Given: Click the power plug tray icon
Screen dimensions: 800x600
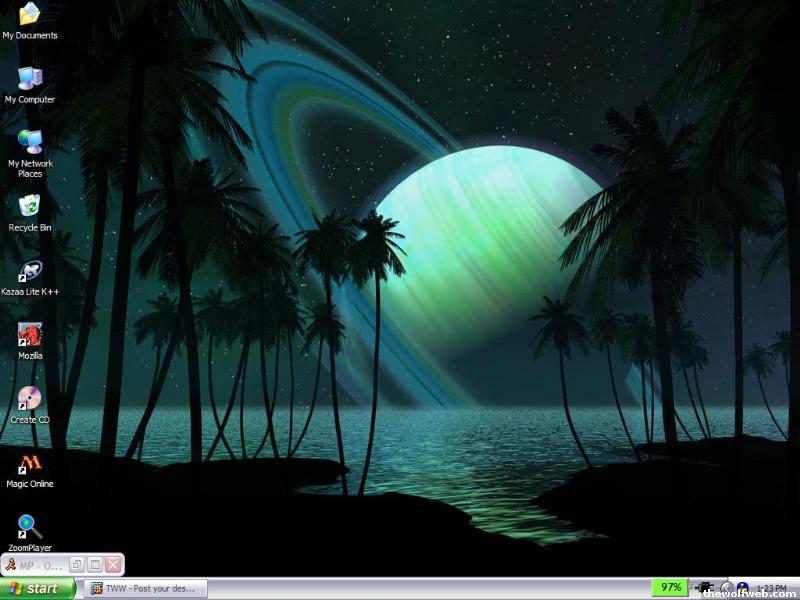Looking at the screenshot, I should tap(704, 587).
